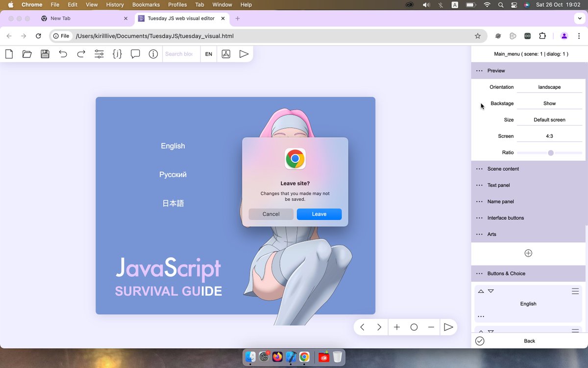Screen dimensions: 588x368
Task: Expand the Name panel section
Action: (x=528, y=202)
